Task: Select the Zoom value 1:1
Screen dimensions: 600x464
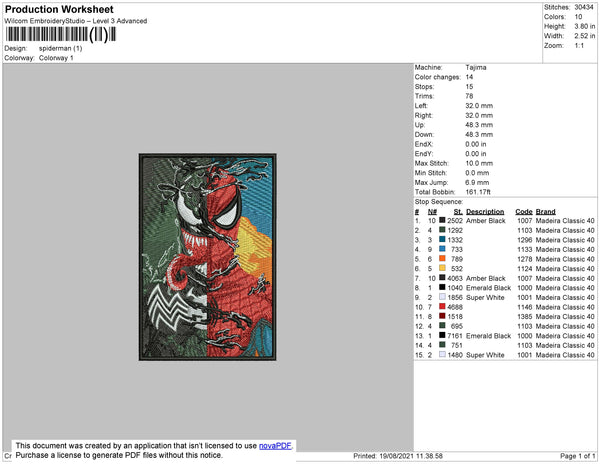Action: tap(579, 46)
